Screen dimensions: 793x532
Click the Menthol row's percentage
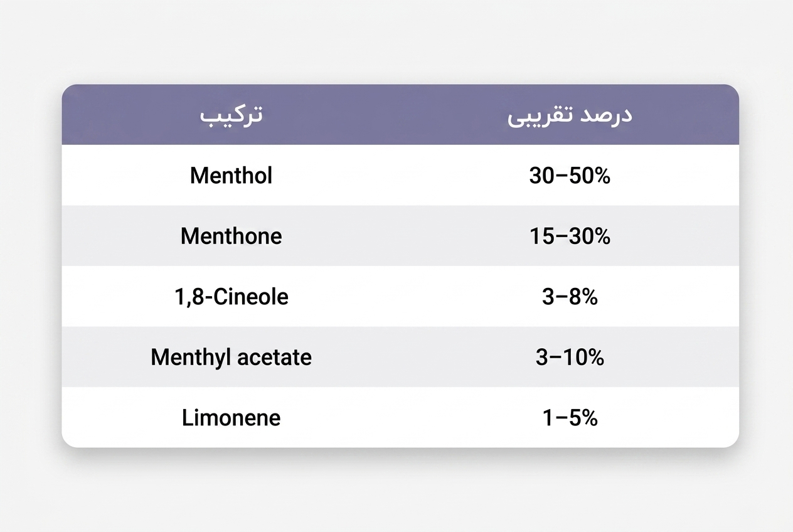pyautogui.click(x=570, y=176)
